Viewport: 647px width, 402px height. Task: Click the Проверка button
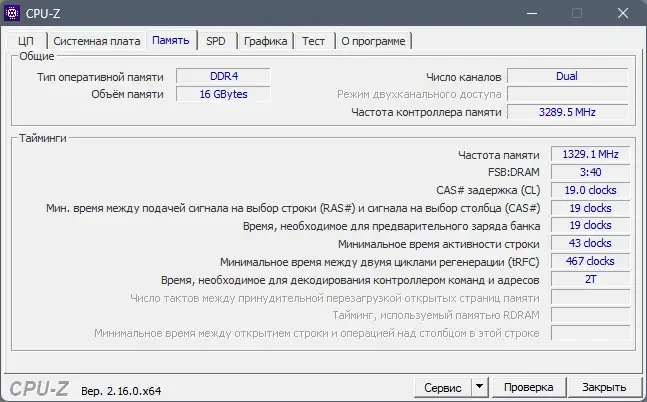coord(528,388)
